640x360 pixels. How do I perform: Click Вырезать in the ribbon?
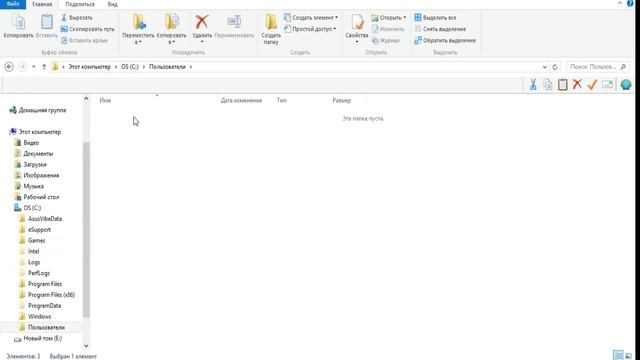(77, 18)
